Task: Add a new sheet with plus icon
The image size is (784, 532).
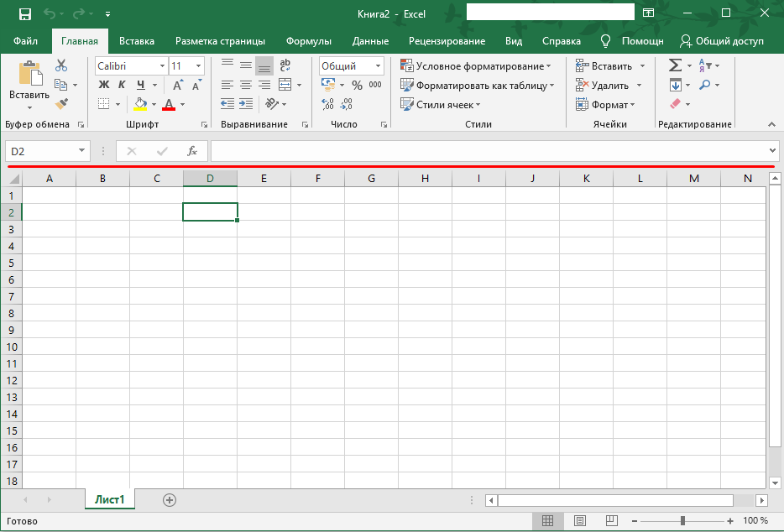Action: [170, 500]
